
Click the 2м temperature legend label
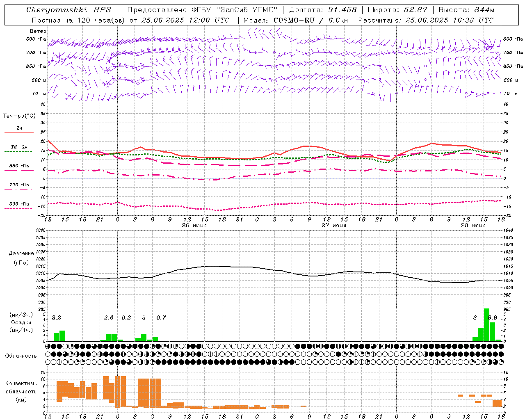[x=19, y=128]
